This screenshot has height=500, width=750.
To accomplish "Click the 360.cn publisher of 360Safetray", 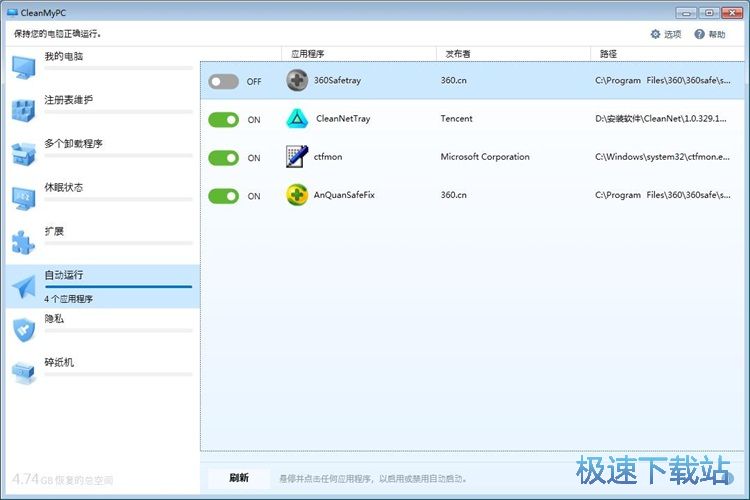I will [x=453, y=80].
